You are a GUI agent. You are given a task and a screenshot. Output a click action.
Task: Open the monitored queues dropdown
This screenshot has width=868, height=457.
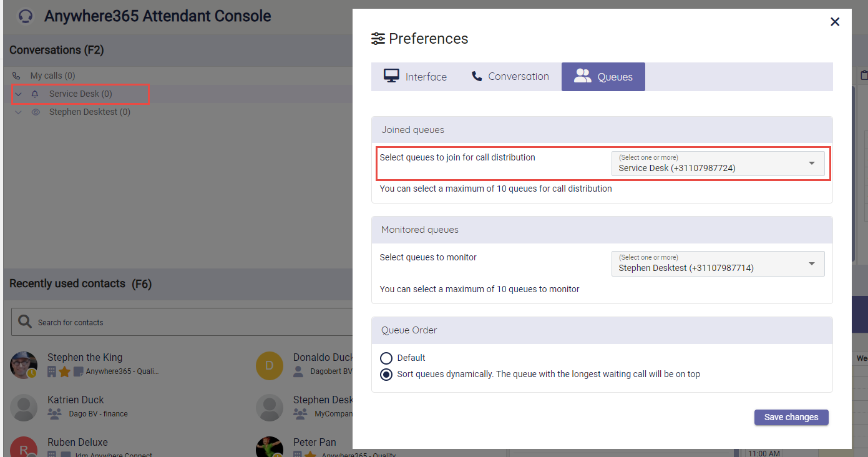718,263
